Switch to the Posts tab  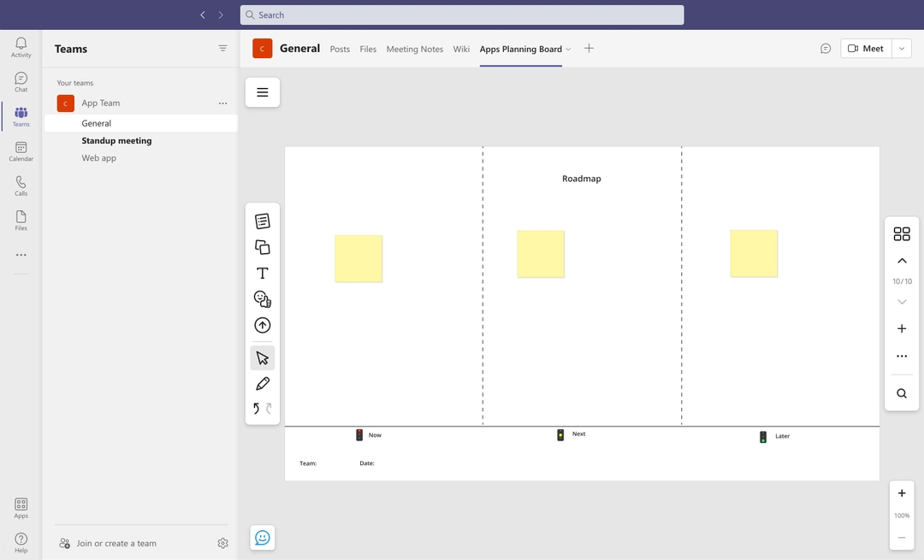pyautogui.click(x=340, y=50)
